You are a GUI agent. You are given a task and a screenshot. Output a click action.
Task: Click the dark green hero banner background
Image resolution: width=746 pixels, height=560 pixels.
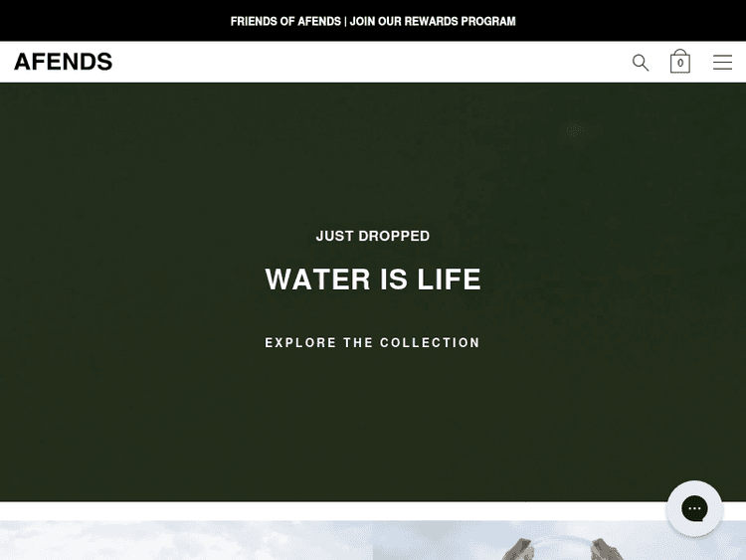pyautogui.click(x=142, y=405)
